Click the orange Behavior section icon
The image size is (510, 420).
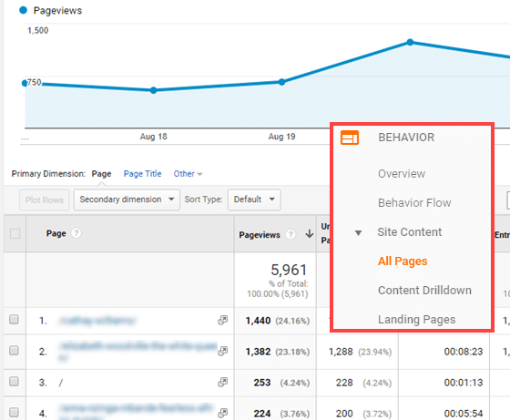point(350,138)
